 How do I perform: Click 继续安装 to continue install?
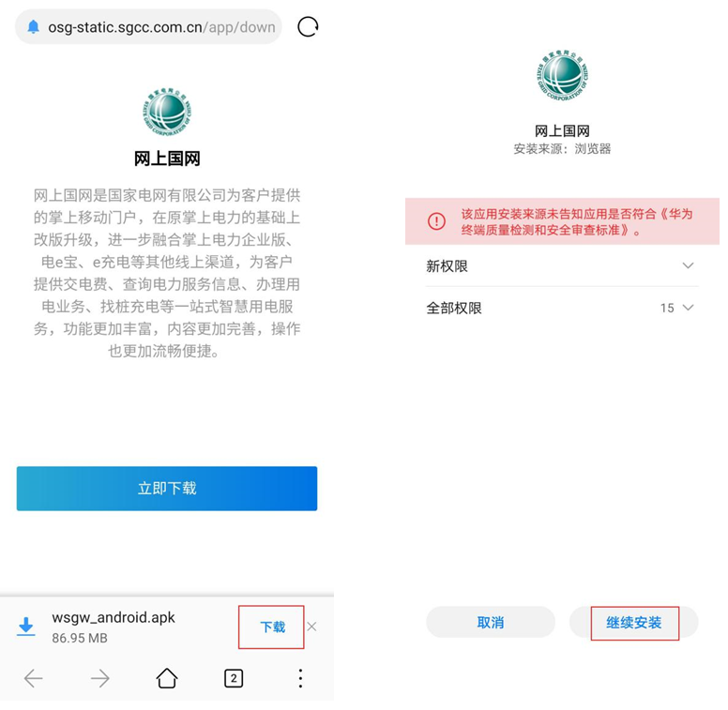click(634, 622)
